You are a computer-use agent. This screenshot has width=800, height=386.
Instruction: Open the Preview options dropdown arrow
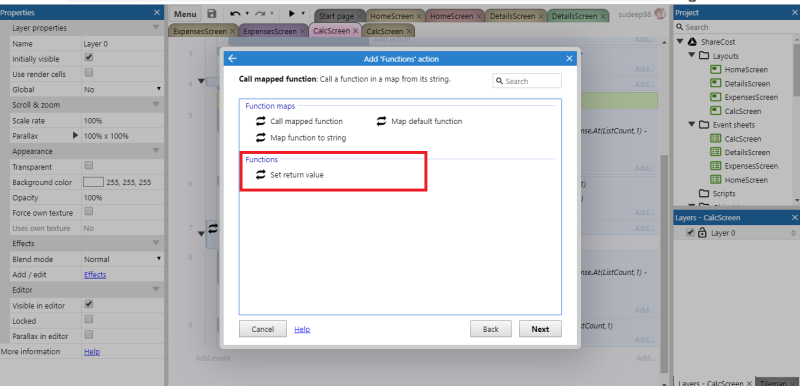(303, 14)
